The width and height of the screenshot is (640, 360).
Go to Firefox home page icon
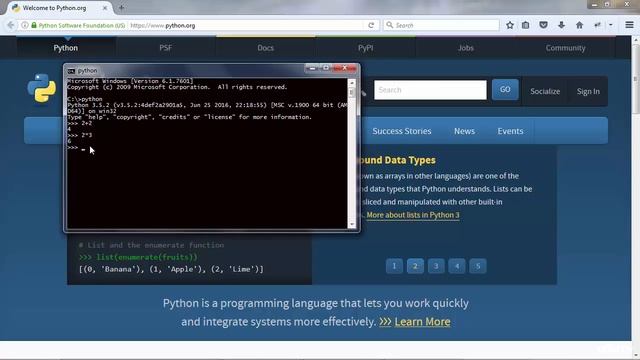(580, 25)
